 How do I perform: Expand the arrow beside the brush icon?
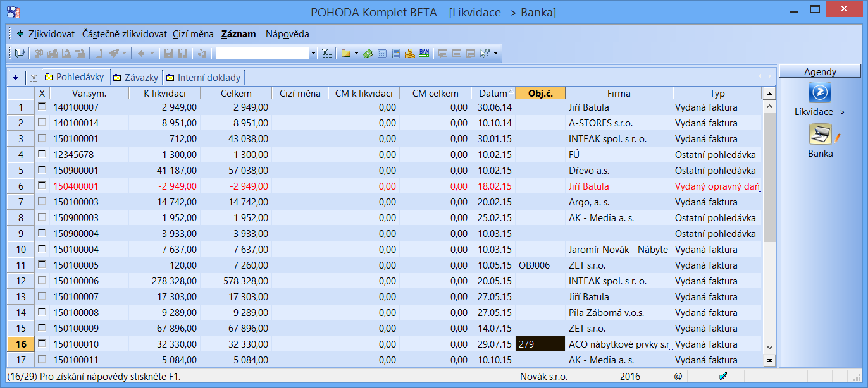tap(124, 54)
